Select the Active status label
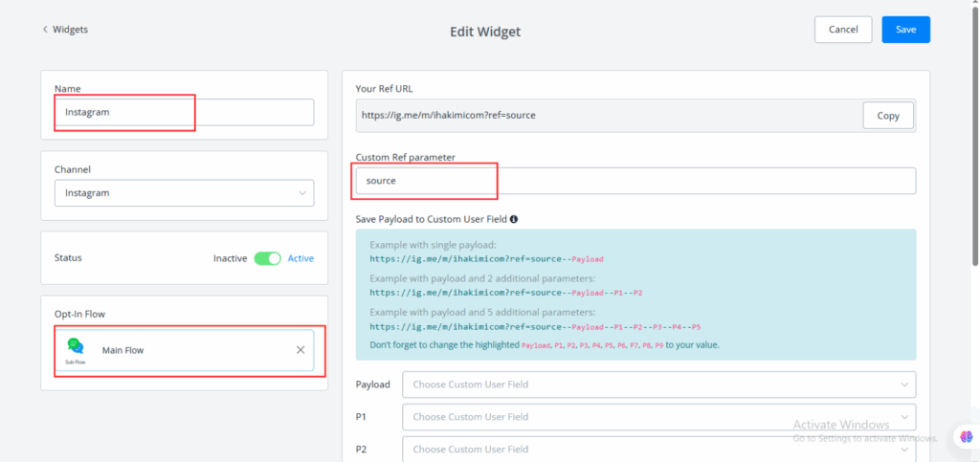 pos(301,258)
